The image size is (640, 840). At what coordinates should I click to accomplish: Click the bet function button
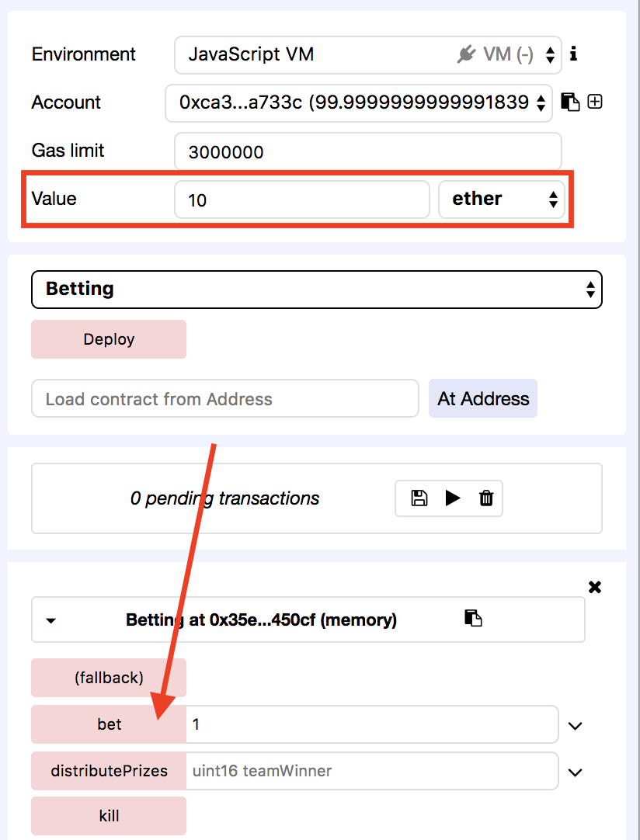[x=109, y=724]
